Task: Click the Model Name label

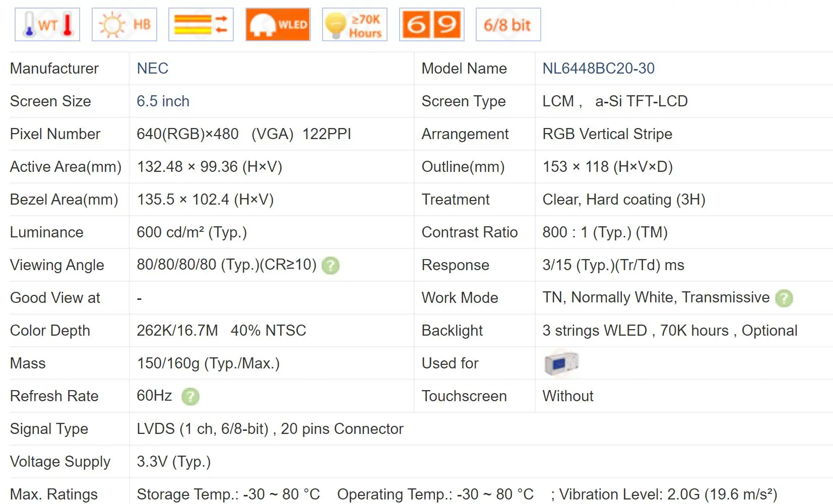Action: click(x=464, y=69)
